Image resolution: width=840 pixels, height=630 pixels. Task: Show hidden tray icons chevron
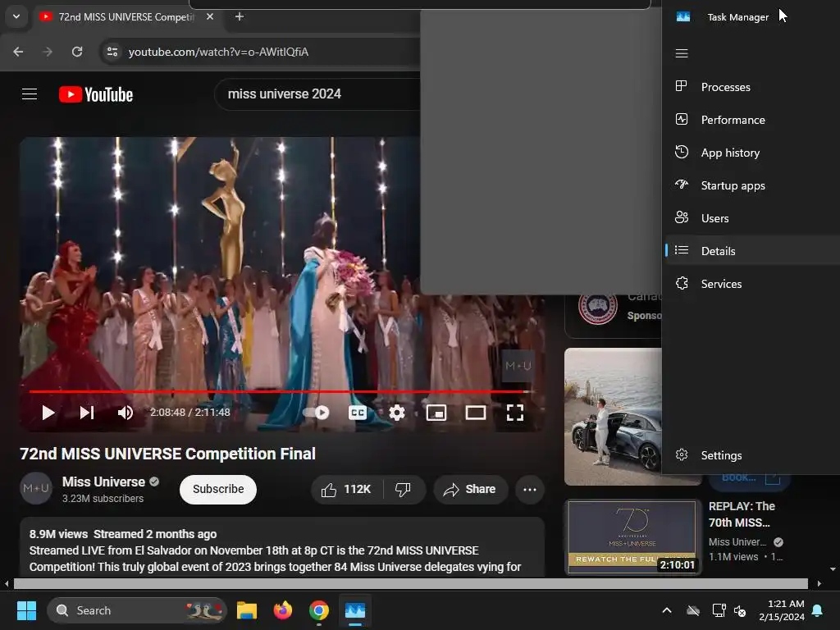(x=667, y=610)
